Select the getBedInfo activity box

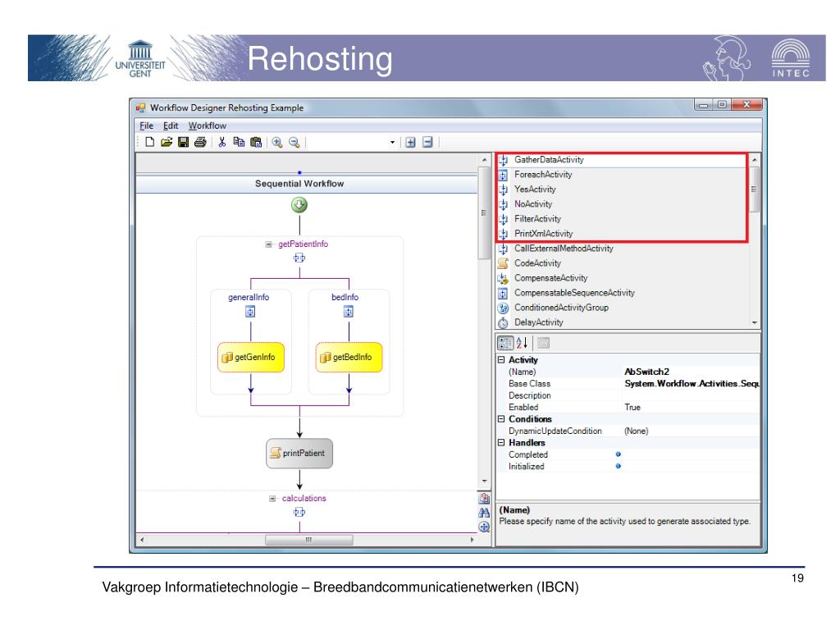tap(349, 357)
